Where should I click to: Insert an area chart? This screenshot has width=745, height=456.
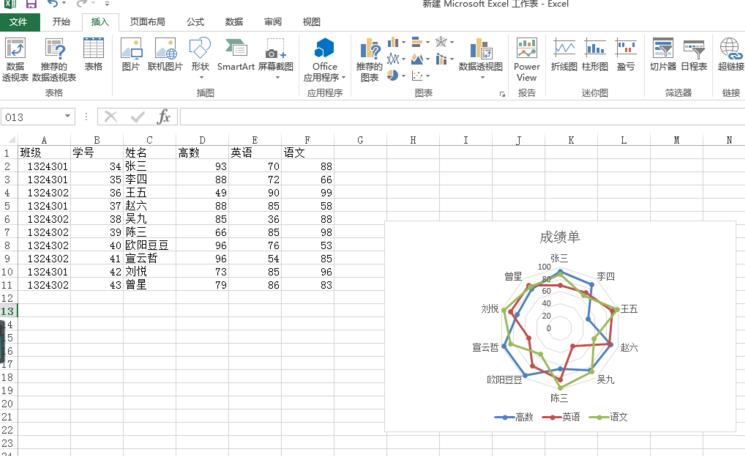point(420,59)
